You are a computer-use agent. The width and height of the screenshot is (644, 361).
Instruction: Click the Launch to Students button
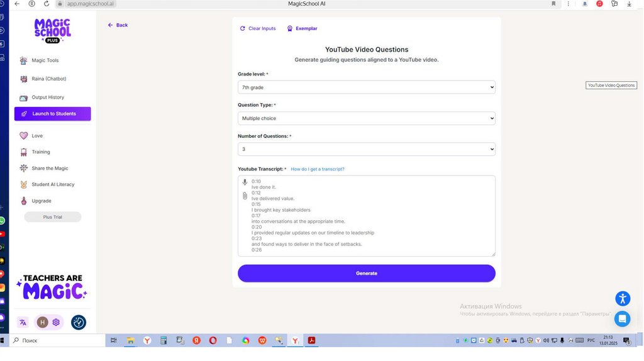coord(53,114)
